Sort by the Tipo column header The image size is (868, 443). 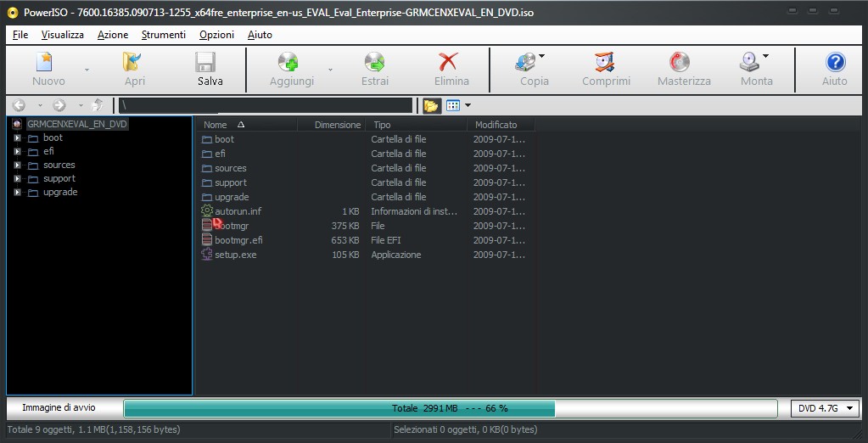coord(417,125)
